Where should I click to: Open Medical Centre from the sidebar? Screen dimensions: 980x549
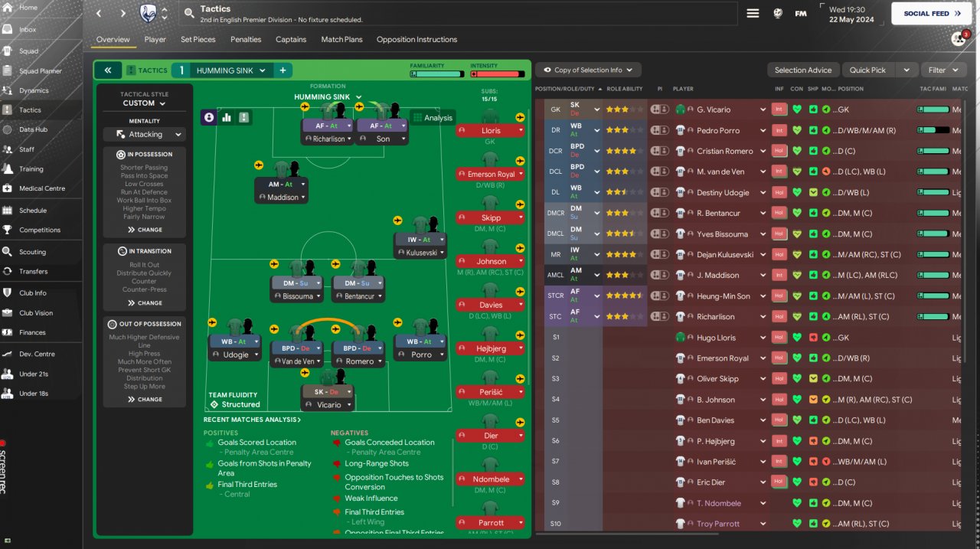point(41,188)
